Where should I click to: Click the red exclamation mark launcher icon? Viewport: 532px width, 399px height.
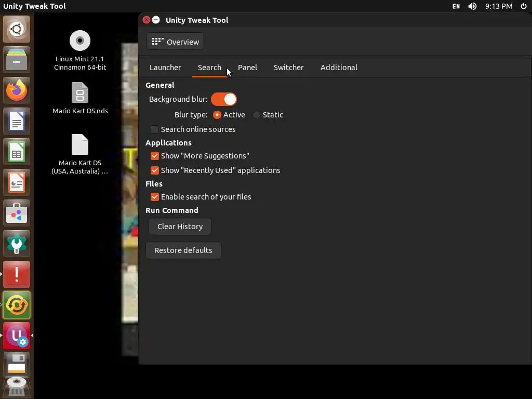click(x=17, y=274)
